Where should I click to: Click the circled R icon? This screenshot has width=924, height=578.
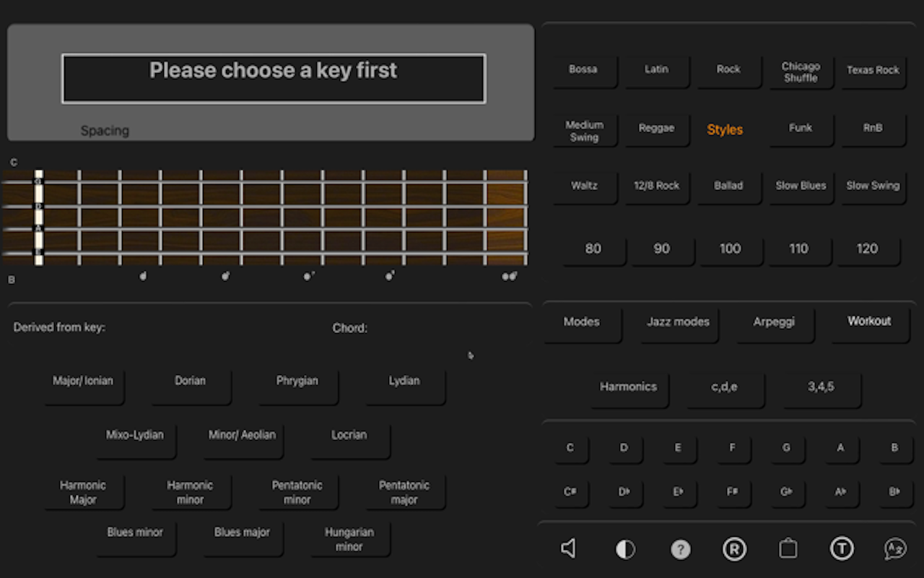pos(733,550)
